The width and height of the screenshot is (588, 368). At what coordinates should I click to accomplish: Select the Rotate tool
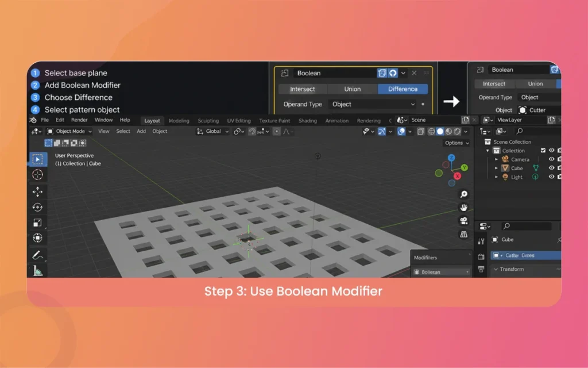(38, 207)
